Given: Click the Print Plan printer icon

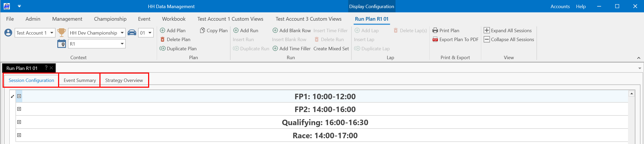Looking at the screenshot, I should click(x=435, y=30).
